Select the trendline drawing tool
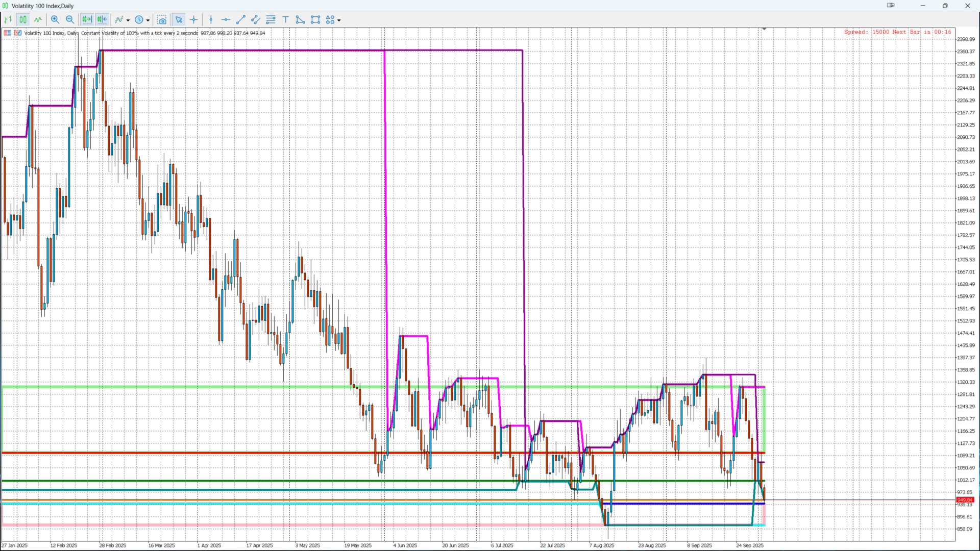Screen dimensions: 980x551 (x=241, y=20)
